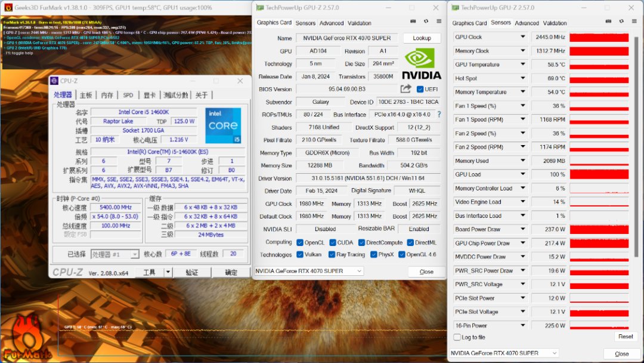
Task: Switch to Sensors tab in left GPU-Z window
Action: (x=305, y=23)
